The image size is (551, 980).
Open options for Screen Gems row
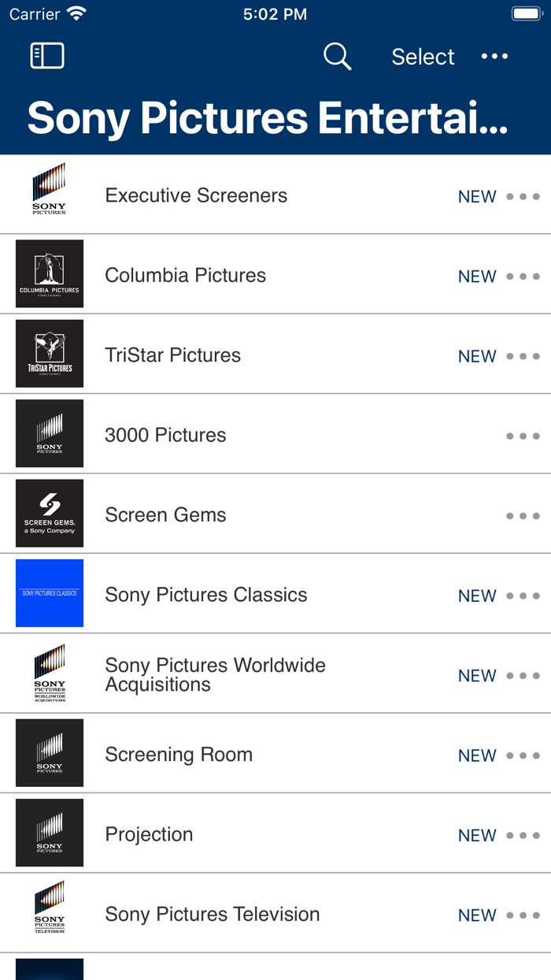pyautogui.click(x=523, y=517)
